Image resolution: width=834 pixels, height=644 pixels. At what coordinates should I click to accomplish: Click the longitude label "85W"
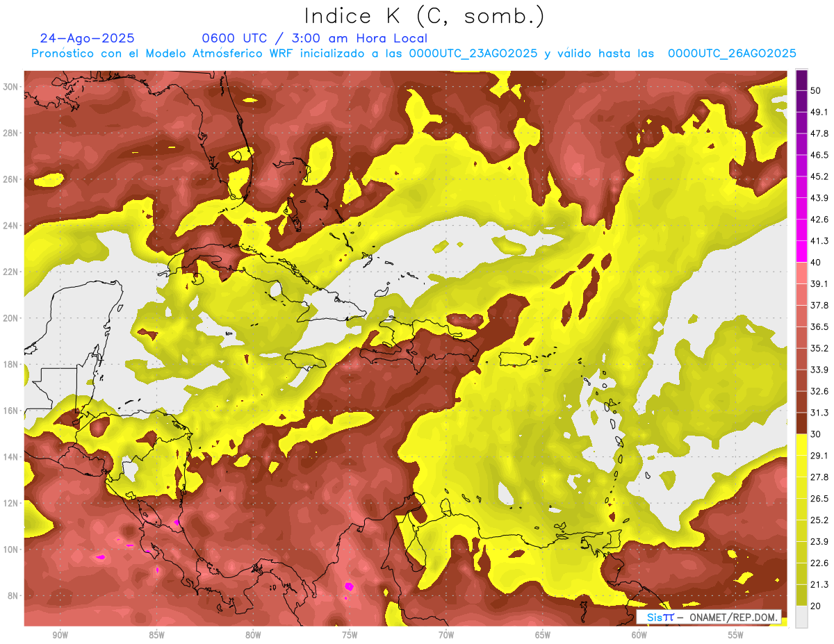point(156,636)
